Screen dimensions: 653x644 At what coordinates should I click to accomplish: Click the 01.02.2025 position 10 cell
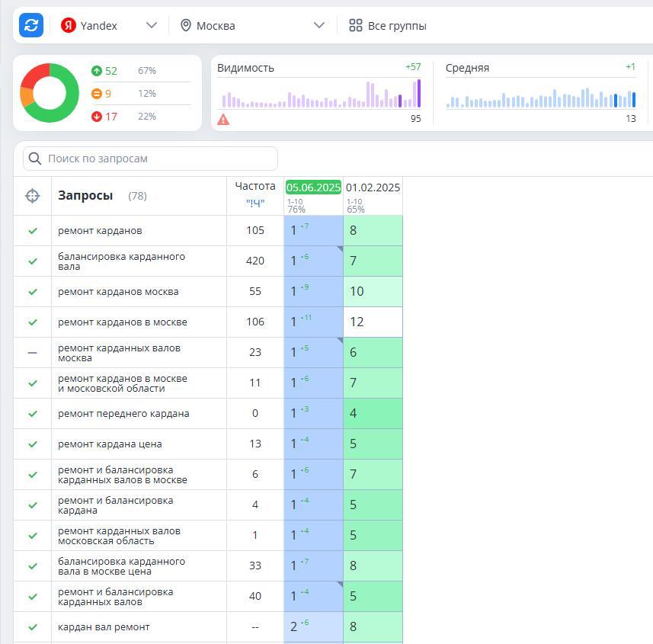373,292
